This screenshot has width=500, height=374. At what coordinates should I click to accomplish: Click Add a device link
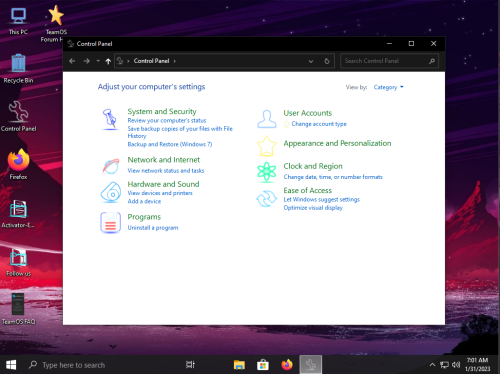(144, 201)
